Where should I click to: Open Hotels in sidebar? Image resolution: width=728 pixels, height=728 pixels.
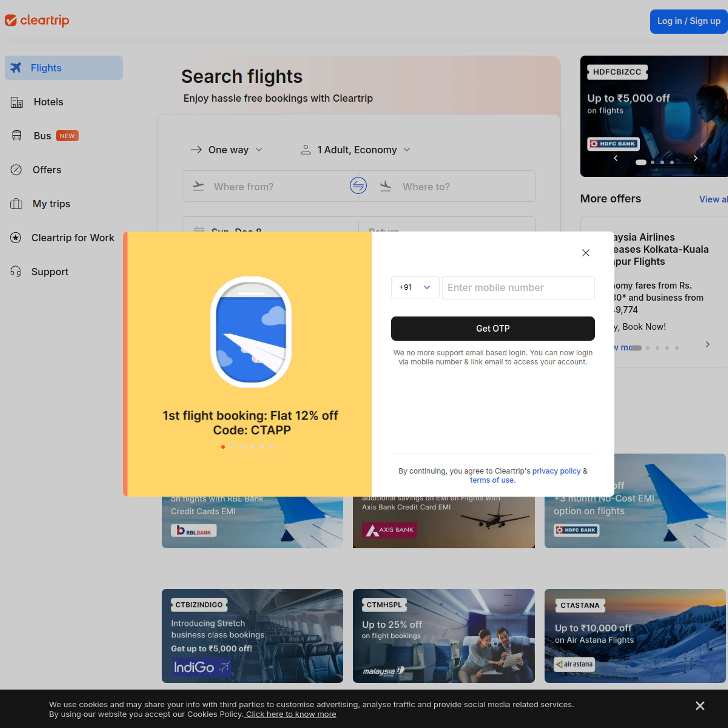click(x=49, y=102)
